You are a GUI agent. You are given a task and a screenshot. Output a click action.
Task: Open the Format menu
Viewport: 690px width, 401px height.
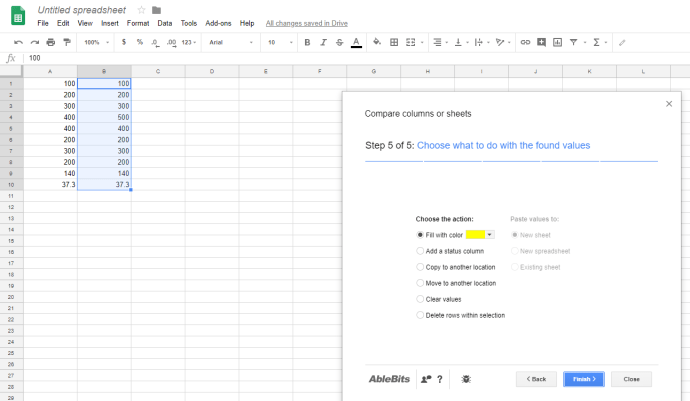click(137, 22)
